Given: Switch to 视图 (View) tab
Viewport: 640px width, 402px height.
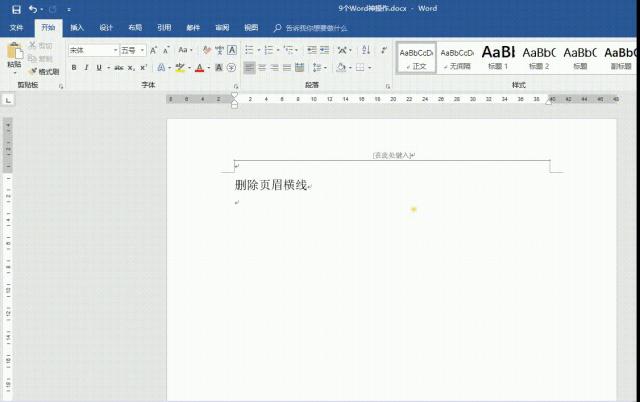Looking at the screenshot, I should [251, 28].
